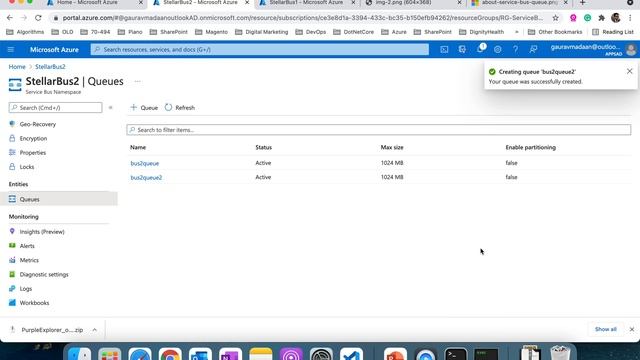Open Diagnostic settings
This screenshot has height=360, width=640.
(x=44, y=275)
